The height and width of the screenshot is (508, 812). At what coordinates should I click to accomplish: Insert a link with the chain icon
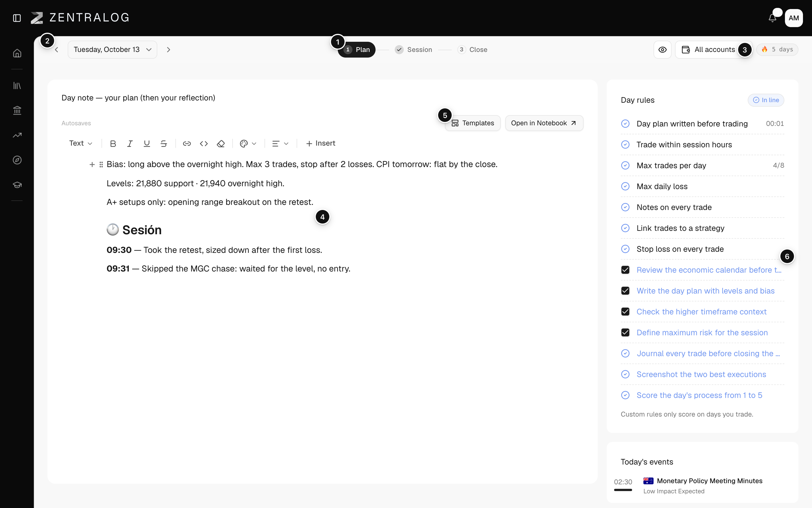[187, 143]
